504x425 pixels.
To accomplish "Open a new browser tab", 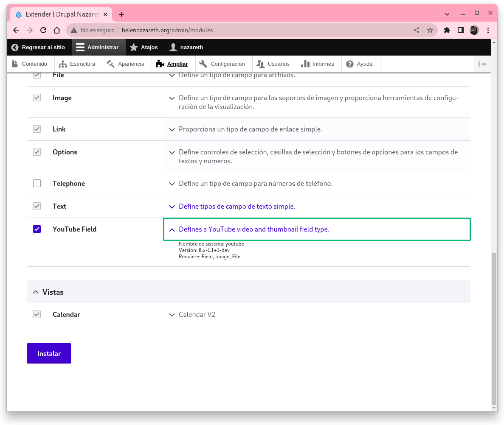I will pyautogui.click(x=121, y=14).
